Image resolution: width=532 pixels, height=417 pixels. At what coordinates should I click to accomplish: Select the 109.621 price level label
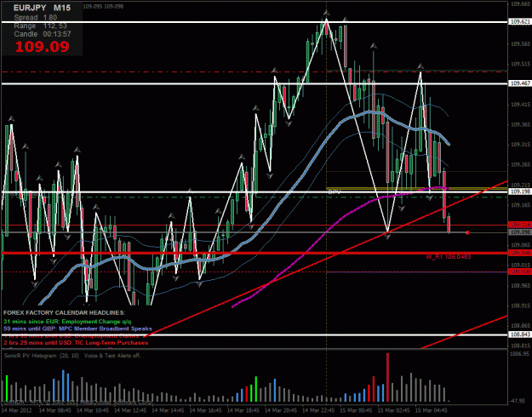[x=520, y=22]
